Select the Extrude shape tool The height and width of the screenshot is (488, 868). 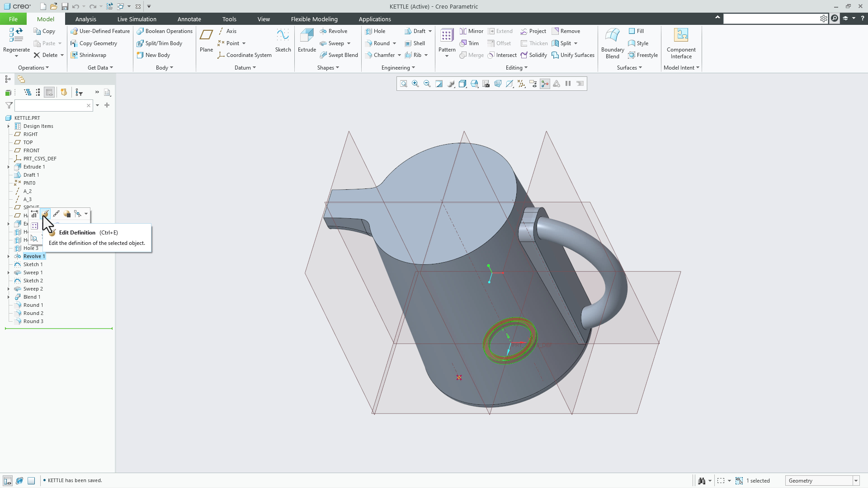coord(307,41)
